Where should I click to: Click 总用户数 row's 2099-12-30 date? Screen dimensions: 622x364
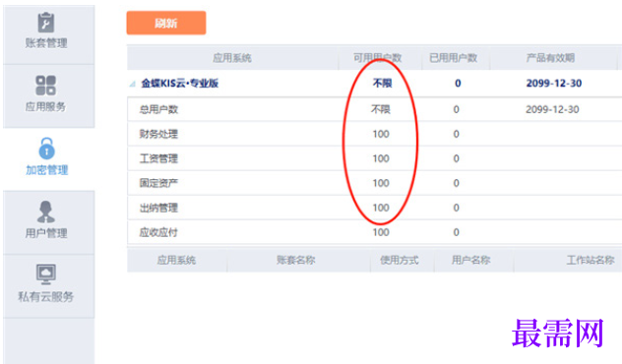coord(552,109)
